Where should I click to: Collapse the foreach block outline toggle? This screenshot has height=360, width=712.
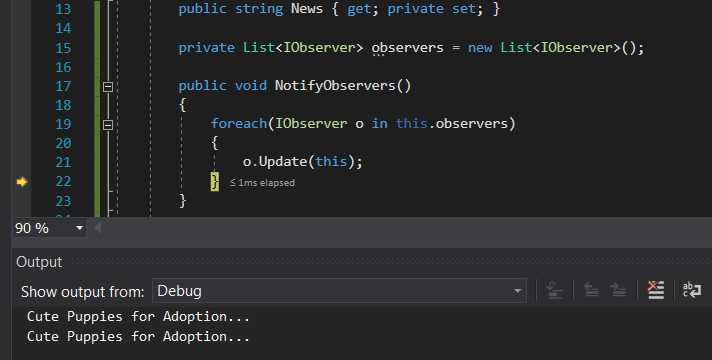[x=108, y=124]
